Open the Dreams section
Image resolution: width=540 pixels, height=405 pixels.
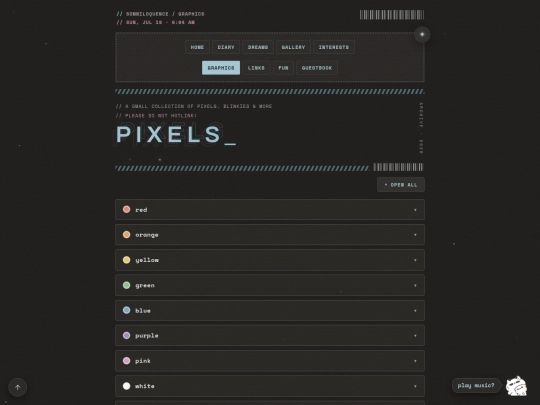(258, 47)
